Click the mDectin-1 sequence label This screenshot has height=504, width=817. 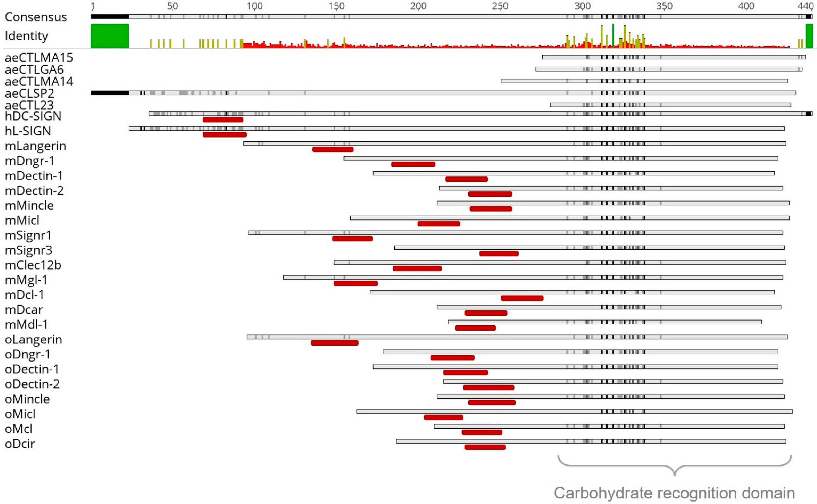34,176
